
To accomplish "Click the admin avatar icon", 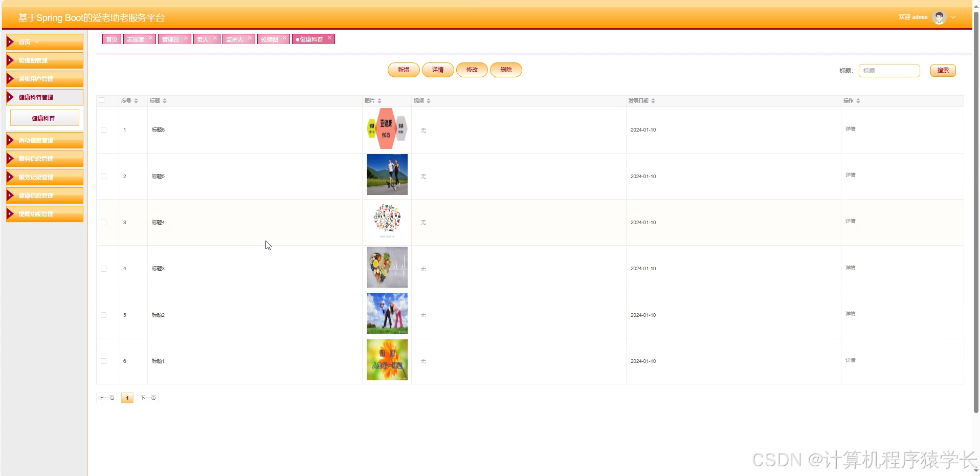I will (939, 17).
